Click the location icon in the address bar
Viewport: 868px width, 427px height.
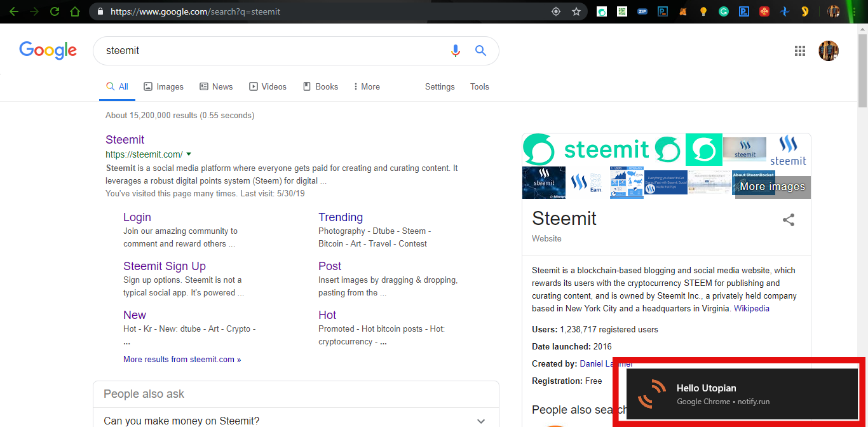[x=556, y=11]
